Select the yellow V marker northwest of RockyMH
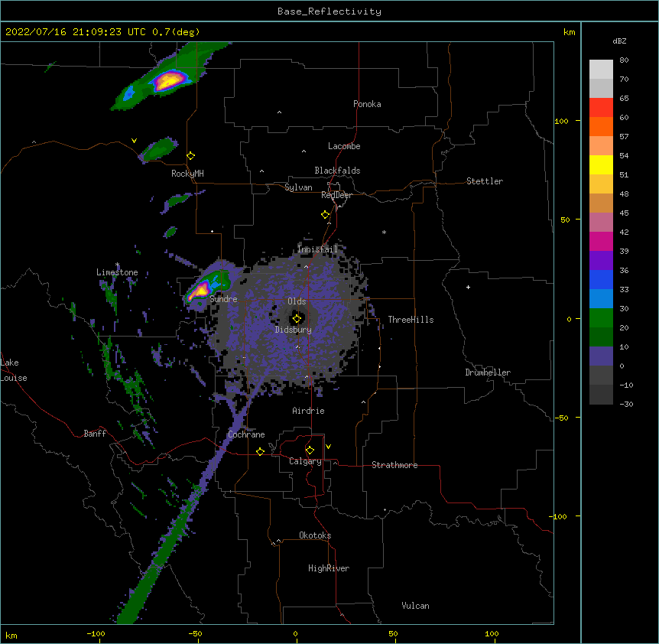Image resolution: width=659 pixels, height=644 pixels. (x=134, y=141)
